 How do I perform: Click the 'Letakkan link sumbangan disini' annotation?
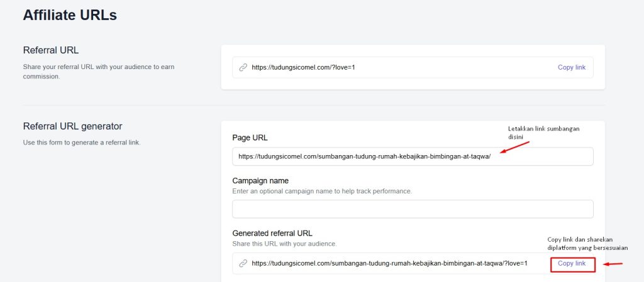[x=543, y=133]
